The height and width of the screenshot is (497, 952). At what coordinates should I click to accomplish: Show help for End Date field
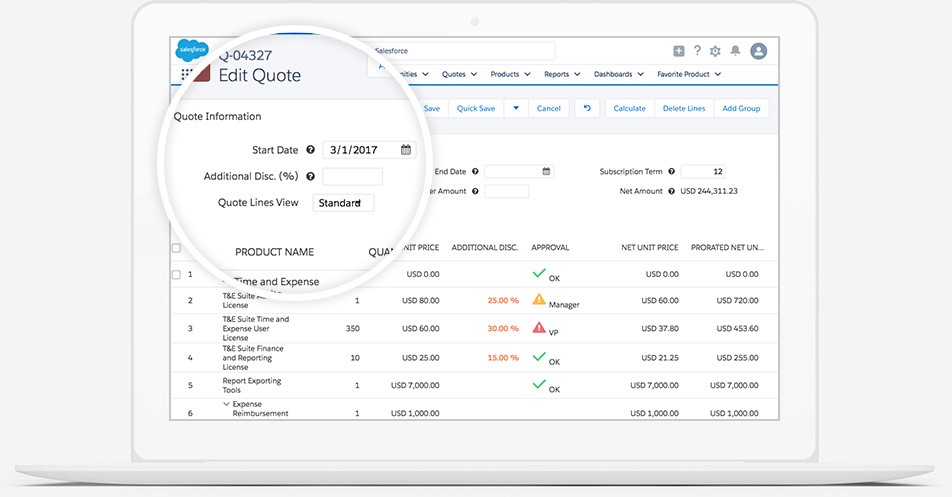click(x=475, y=172)
